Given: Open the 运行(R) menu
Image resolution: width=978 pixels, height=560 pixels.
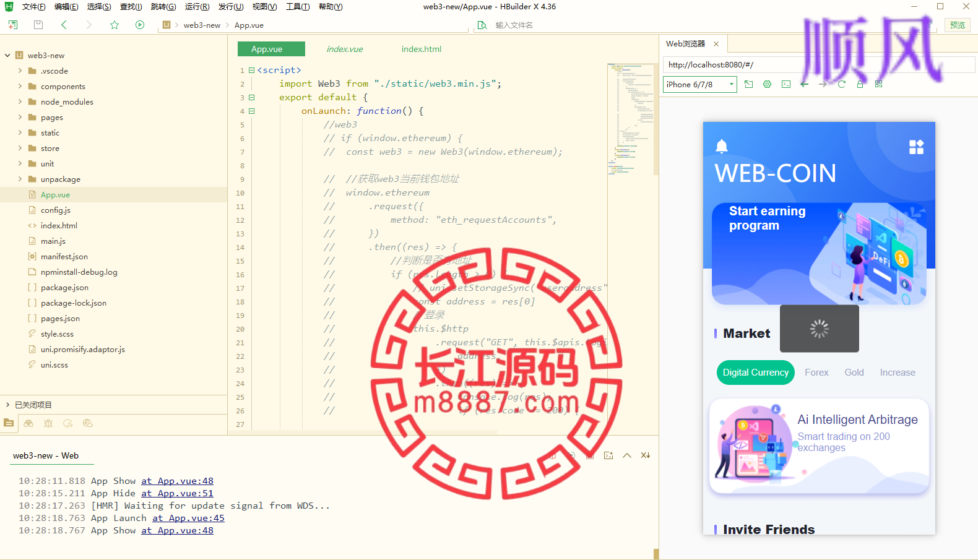Looking at the screenshot, I should pos(197,7).
